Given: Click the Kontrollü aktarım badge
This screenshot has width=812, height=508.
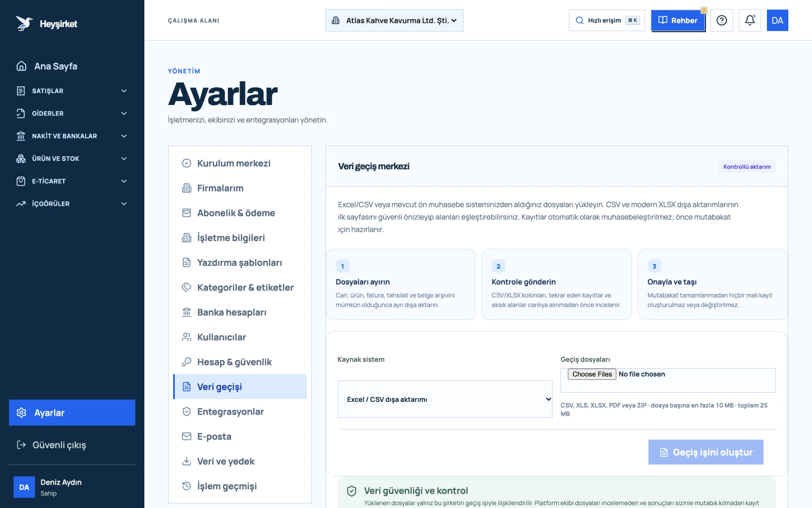Looking at the screenshot, I should point(747,167).
